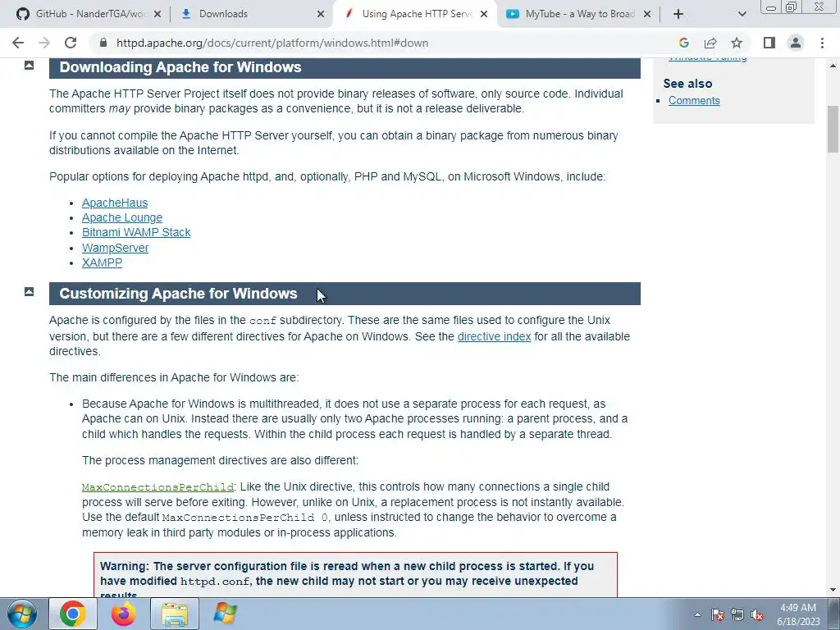Viewport: 840px width, 630px height.
Task: View site info via lock icon
Action: coord(103,43)
